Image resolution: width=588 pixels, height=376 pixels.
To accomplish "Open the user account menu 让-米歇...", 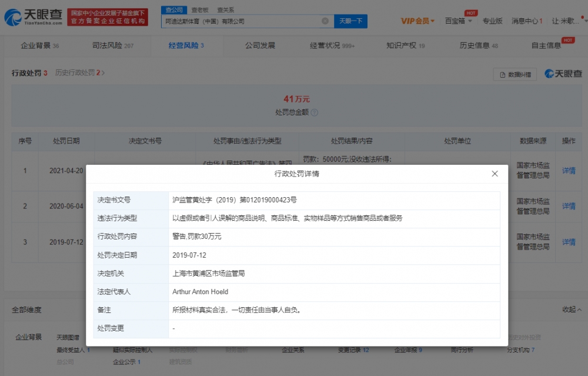I will (565, 21).
